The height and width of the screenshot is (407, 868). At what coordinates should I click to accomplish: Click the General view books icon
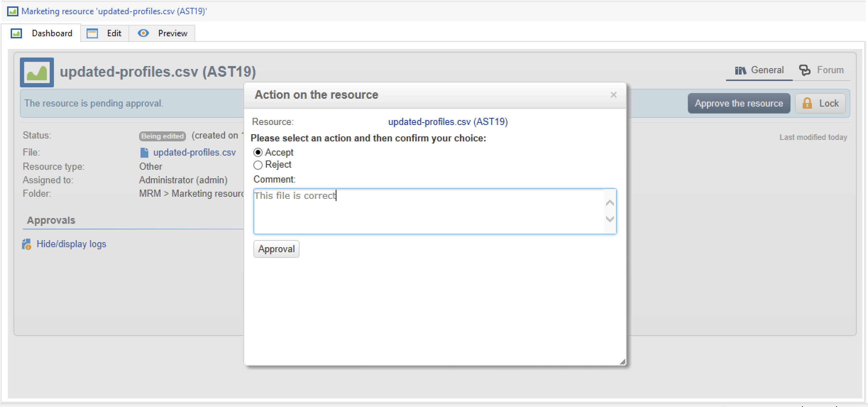pos(740,70)
